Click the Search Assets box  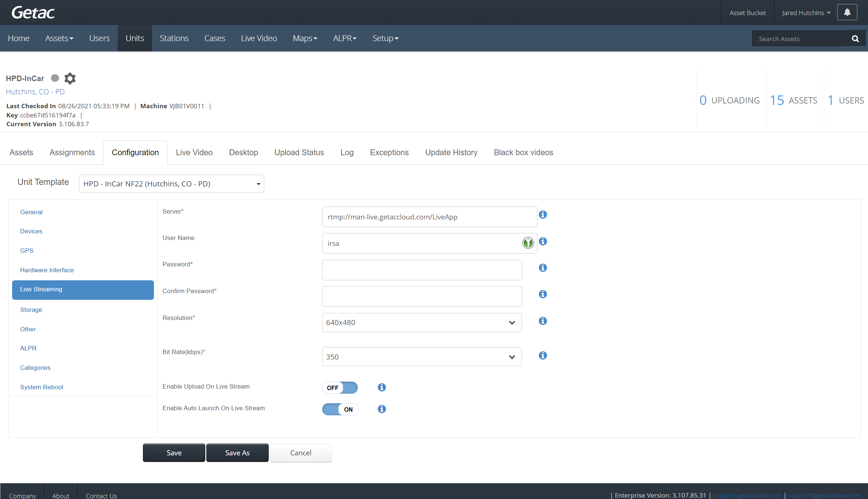tap(799, 39)
